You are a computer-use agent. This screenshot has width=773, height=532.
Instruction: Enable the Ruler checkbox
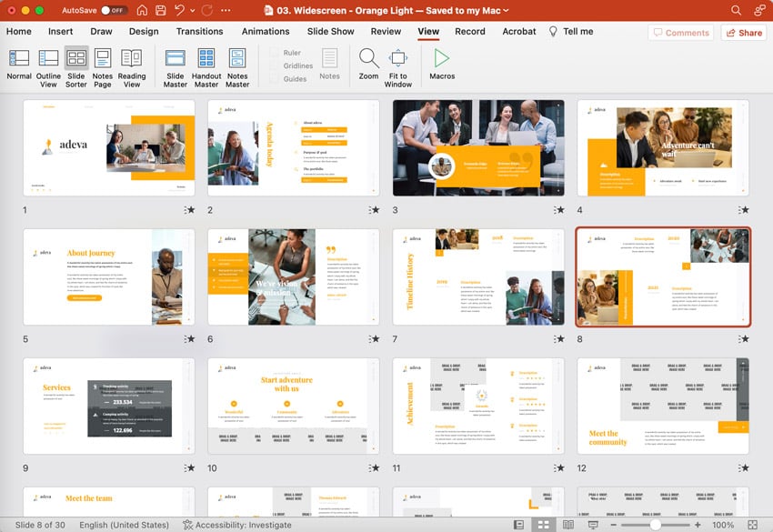click(275, 53)
